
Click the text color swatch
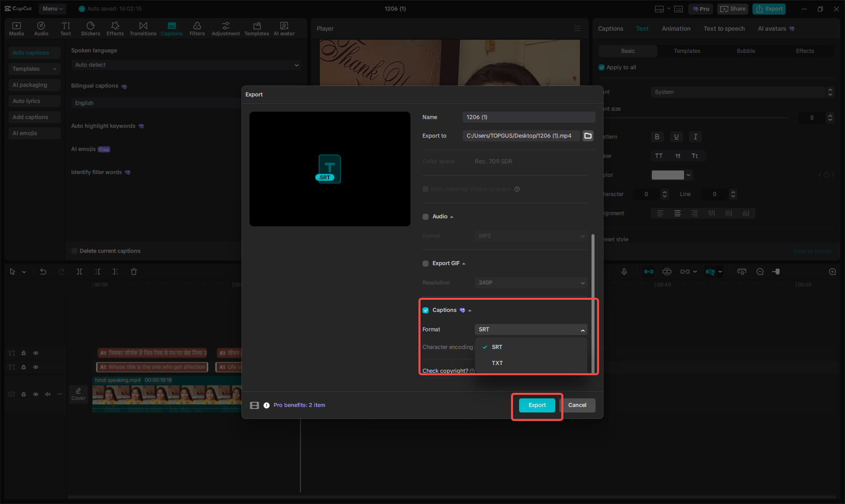coord(668,175)
